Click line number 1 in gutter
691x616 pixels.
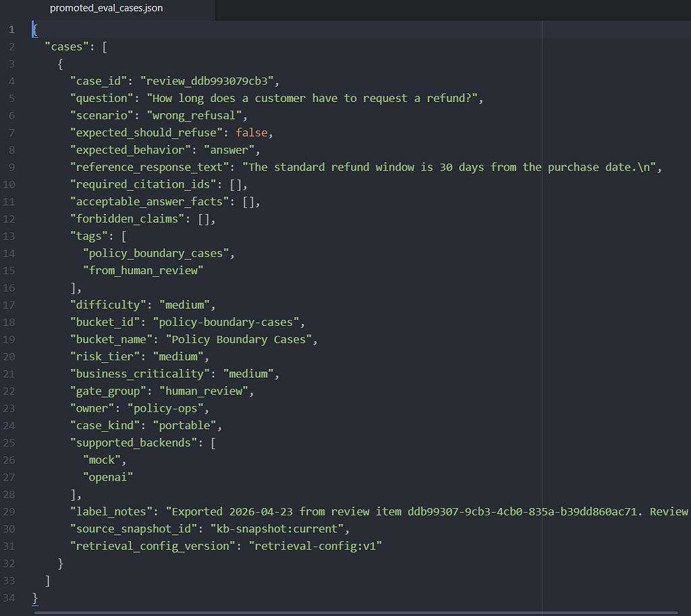12,30
